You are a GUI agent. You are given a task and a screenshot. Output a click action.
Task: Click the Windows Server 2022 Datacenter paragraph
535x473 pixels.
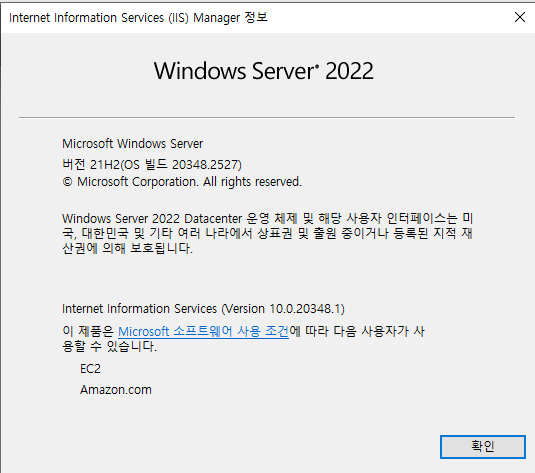coord(267,233)
